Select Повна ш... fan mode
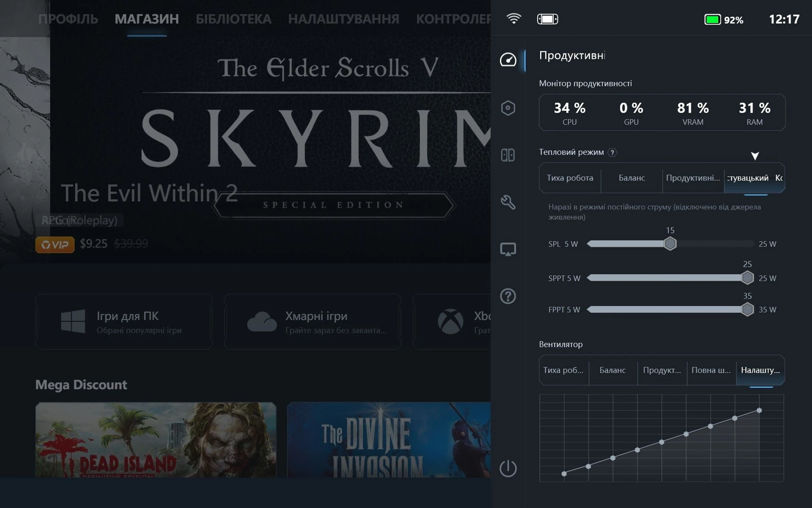The width and height of the screenshot is (812, 508). (x=711, y=370)
